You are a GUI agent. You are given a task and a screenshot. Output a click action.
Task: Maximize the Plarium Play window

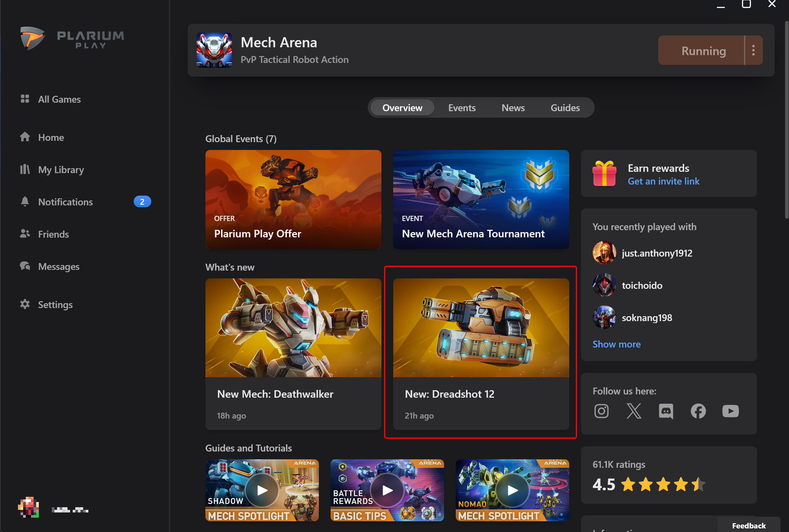point(746,5)
